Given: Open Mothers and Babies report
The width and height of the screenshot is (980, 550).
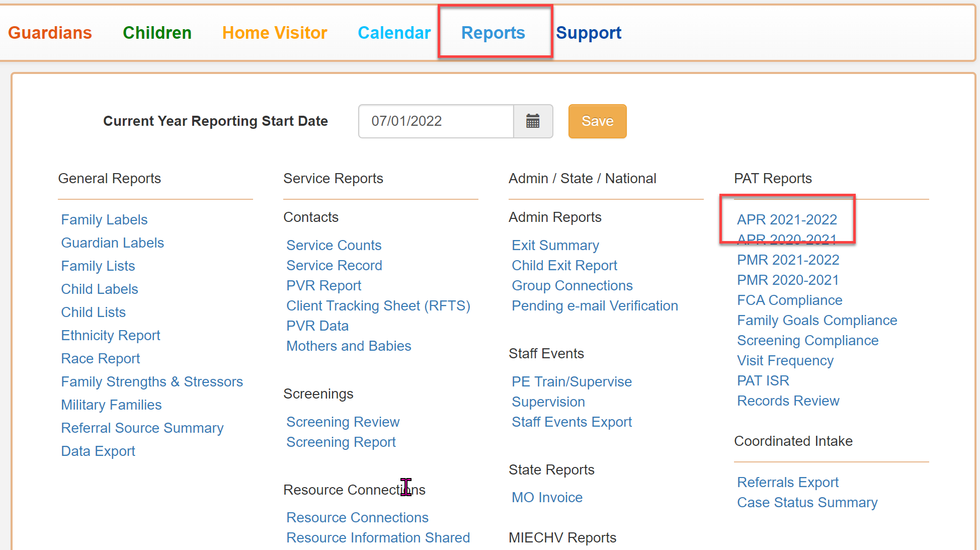Looking at the screenshot, I should [x=349, y=346].
